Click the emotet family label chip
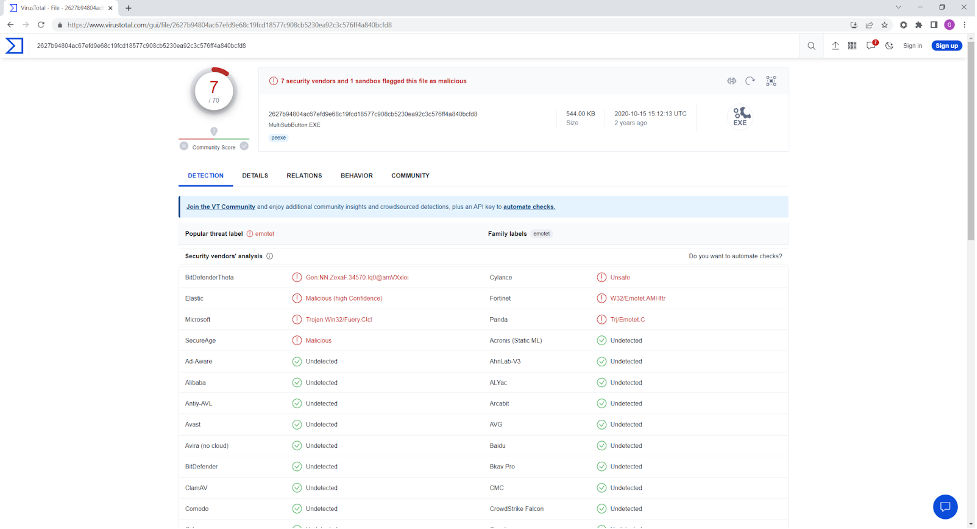 (x=541, y=234)
